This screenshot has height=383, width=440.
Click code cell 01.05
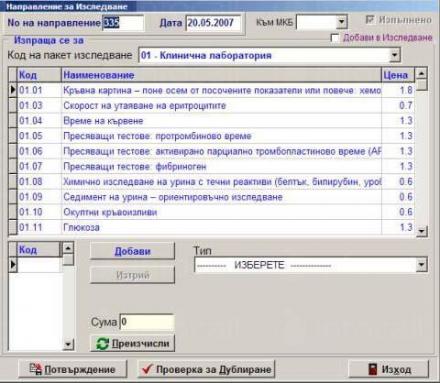pyautogui.click(x=39, y=136)
